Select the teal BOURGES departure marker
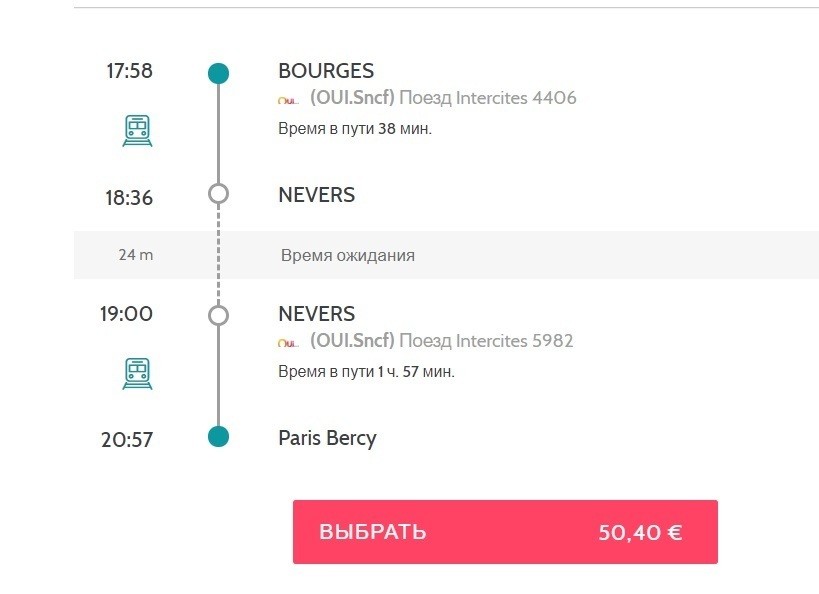 (x=218, y=73)
